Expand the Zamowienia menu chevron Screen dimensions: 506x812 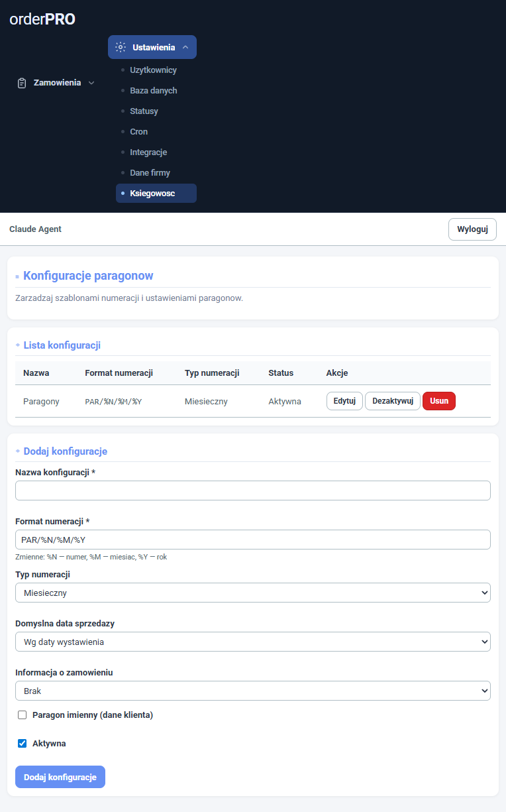click(x=91, y=83)
